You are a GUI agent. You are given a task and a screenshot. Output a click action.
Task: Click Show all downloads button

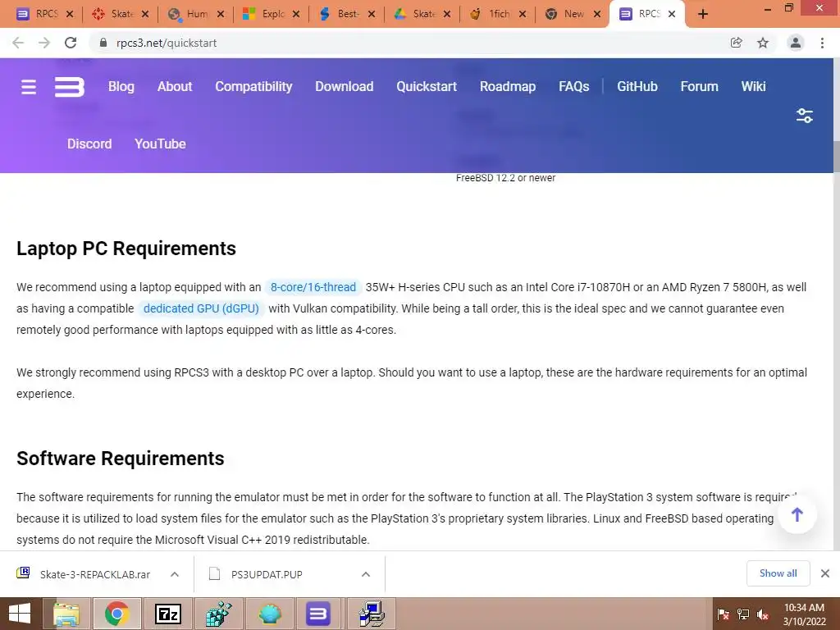coord(778,573)
